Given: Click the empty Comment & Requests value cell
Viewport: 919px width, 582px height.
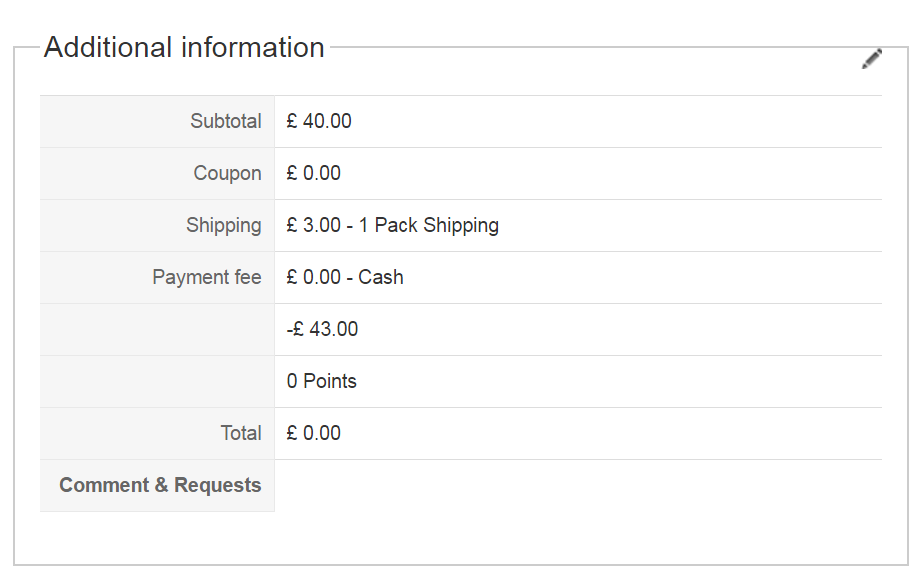Looking at the screenshot, I should click(578, 486).
